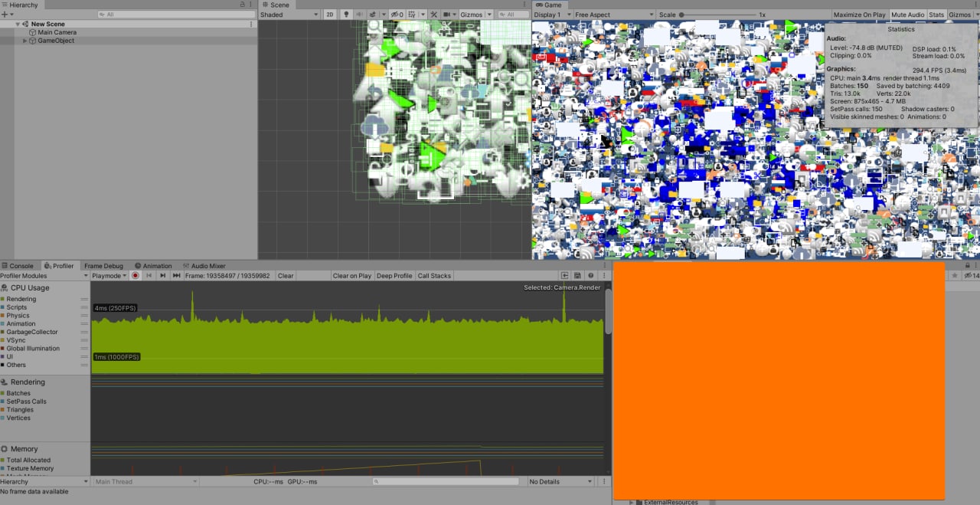Open Display 1 dropdown in Game view

pos(552,15)
